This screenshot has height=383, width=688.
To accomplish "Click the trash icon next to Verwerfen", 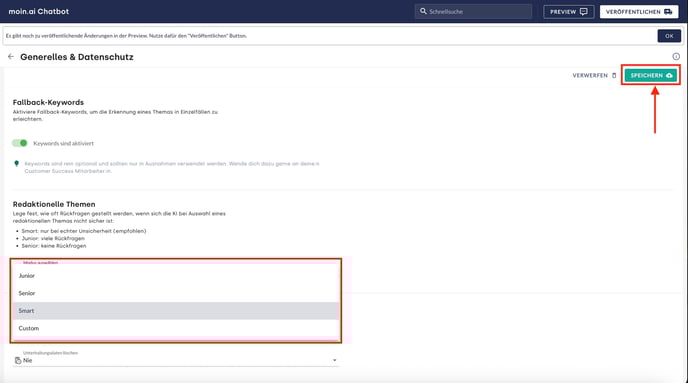I will coord(614,75).
